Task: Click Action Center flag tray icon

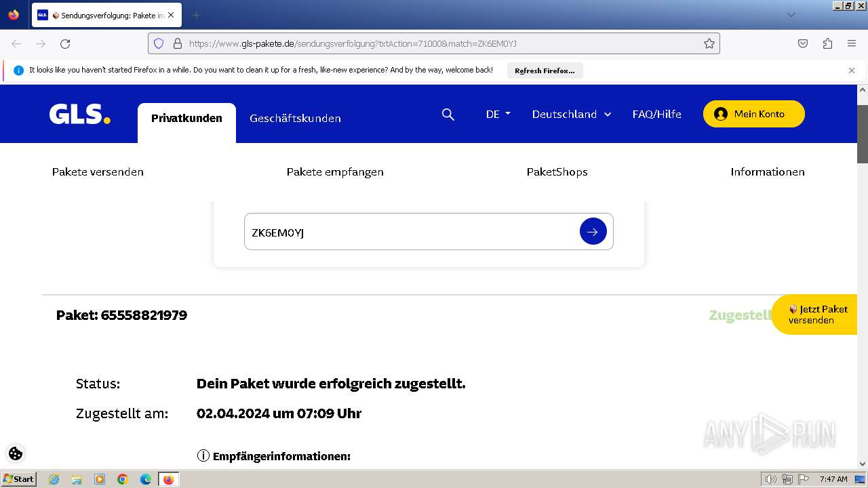Action: click(804, 479)
